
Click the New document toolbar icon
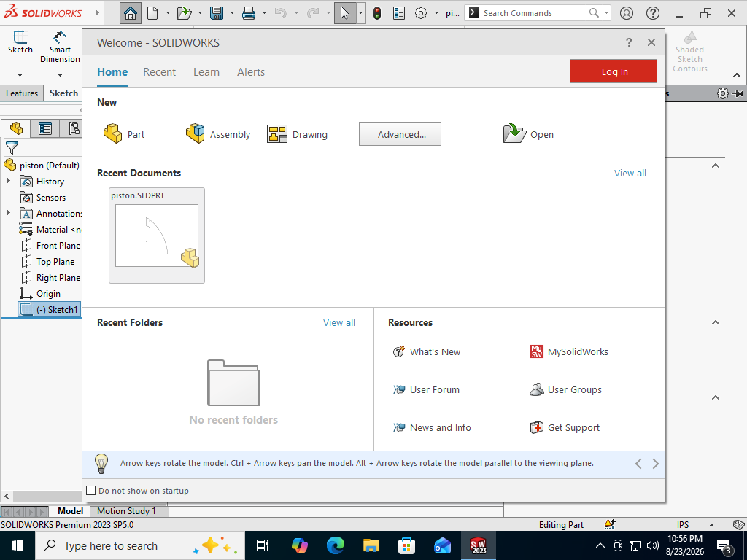click(x=152, y=13)
